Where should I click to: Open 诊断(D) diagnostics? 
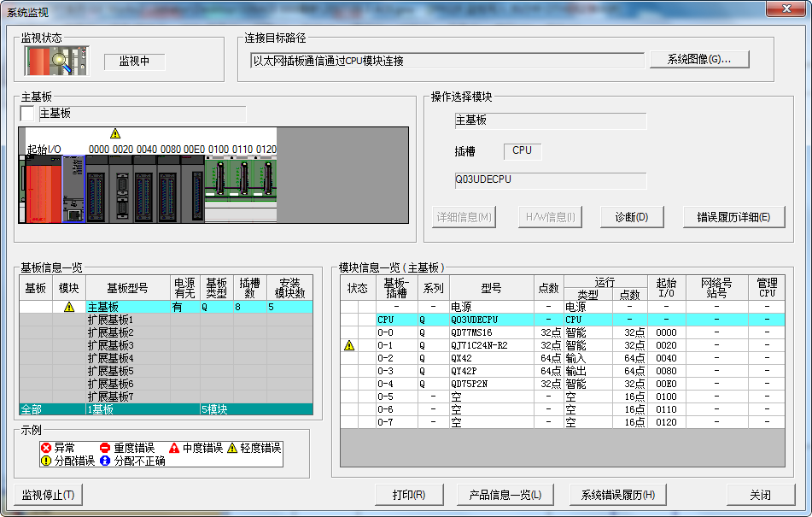coord(632,217)
